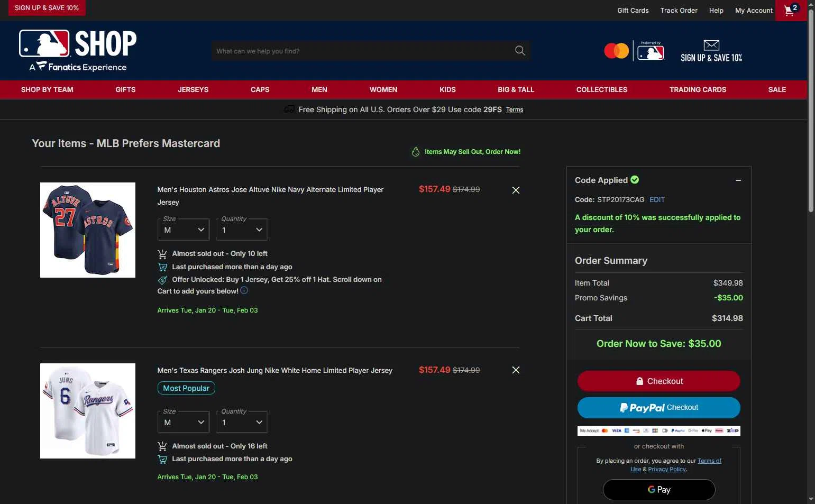Viewport: 815px width, 504px height.
Task: Open Men's Houston Astros Jose Altuve jersey title
Action: coord(270,196)
